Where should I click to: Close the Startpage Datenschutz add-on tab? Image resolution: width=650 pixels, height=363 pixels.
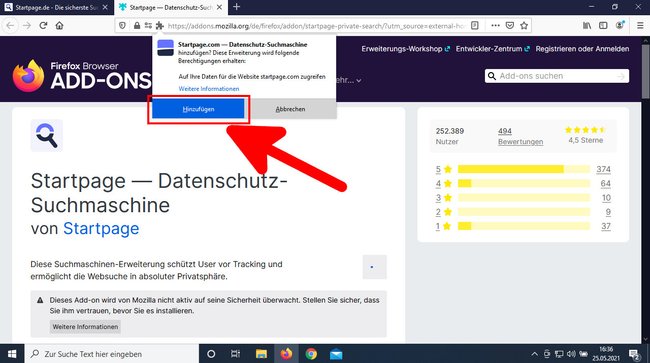(x=219, y=7)
